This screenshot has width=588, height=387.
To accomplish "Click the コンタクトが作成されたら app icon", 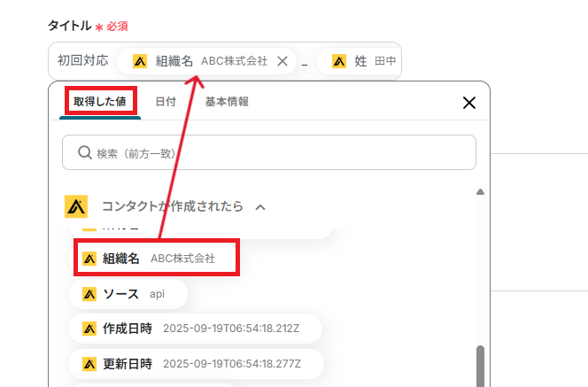I will point(76,206).
